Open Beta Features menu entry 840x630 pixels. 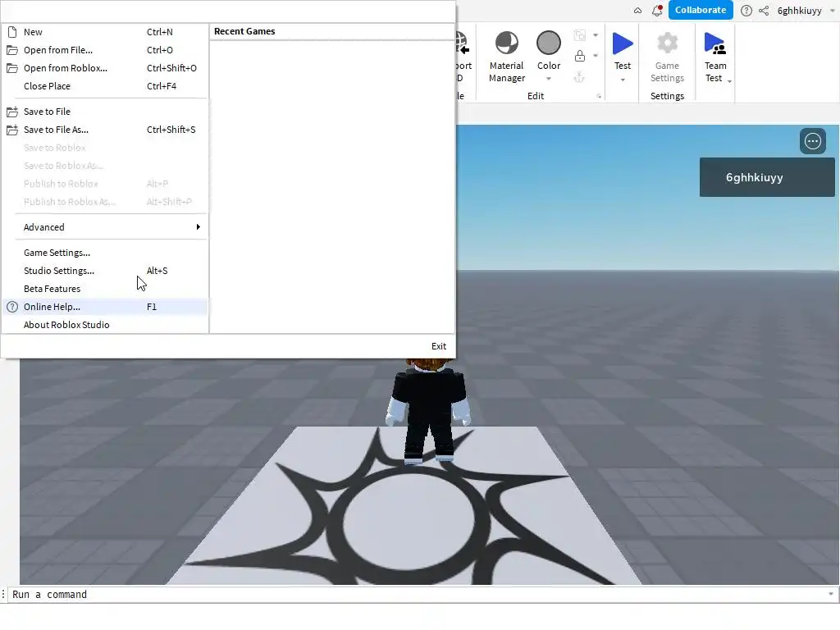point(105,289)
